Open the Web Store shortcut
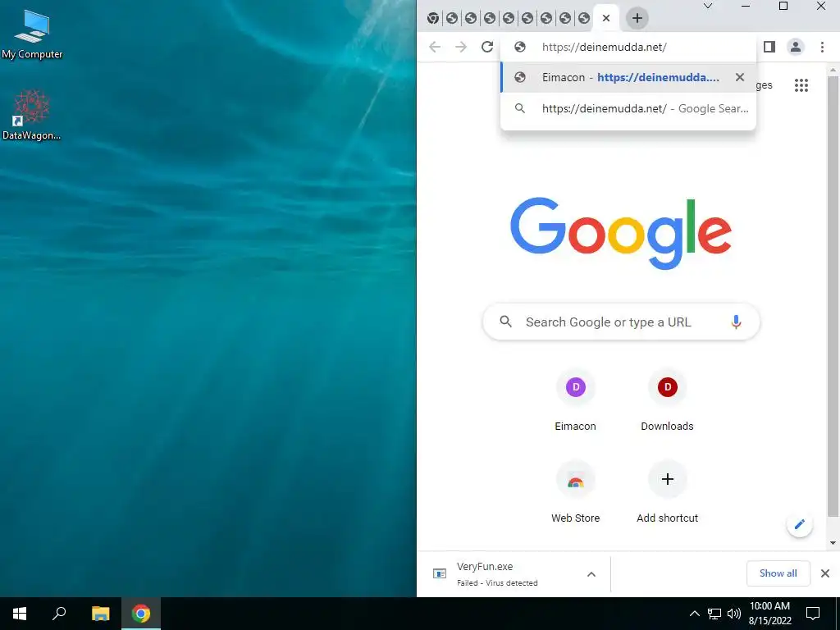840x630 pixels. click(x=575, y=492)
